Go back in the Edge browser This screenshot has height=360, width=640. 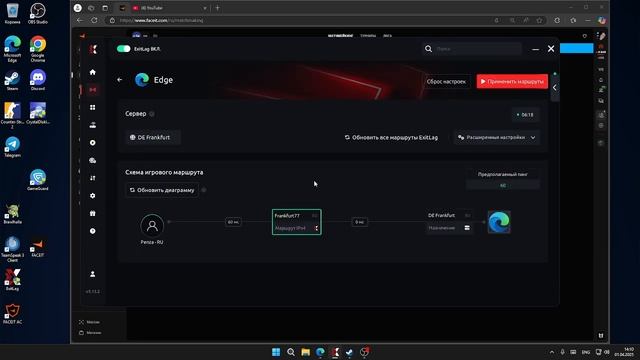(80, 20)
